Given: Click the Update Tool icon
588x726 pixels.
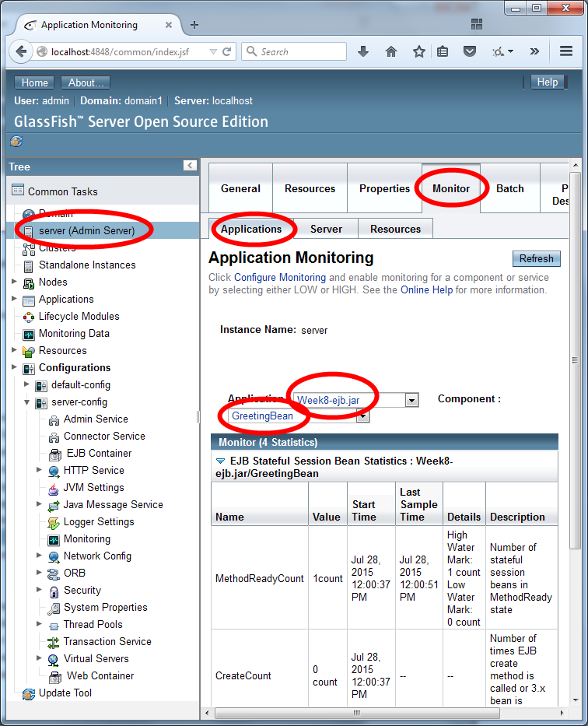Looking at the screenshot, I should pos(29,693).
